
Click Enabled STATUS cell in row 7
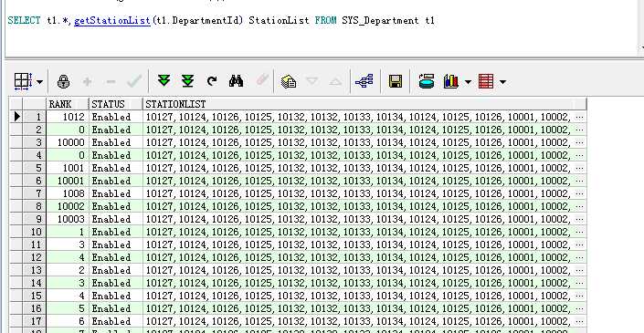click(x=116, y=193)
